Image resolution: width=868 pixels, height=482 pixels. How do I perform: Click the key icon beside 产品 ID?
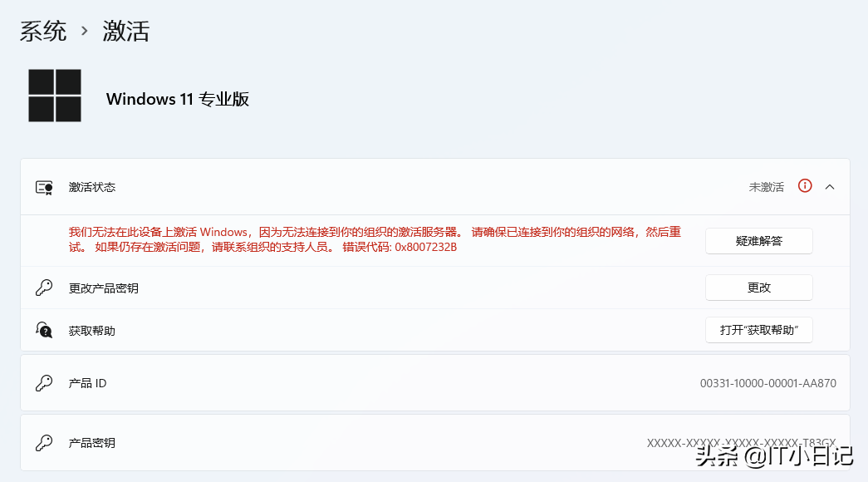click(x=44, y=383)
